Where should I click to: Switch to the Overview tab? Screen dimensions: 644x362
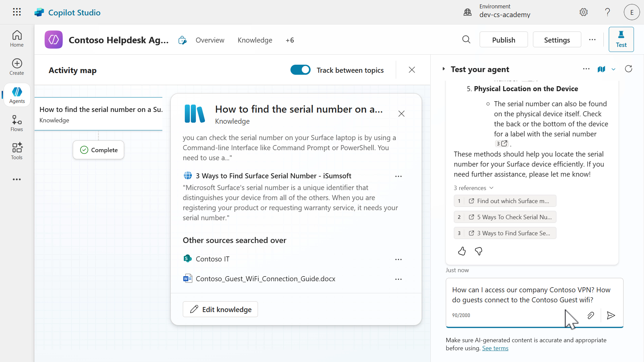[x=210, y=40]
